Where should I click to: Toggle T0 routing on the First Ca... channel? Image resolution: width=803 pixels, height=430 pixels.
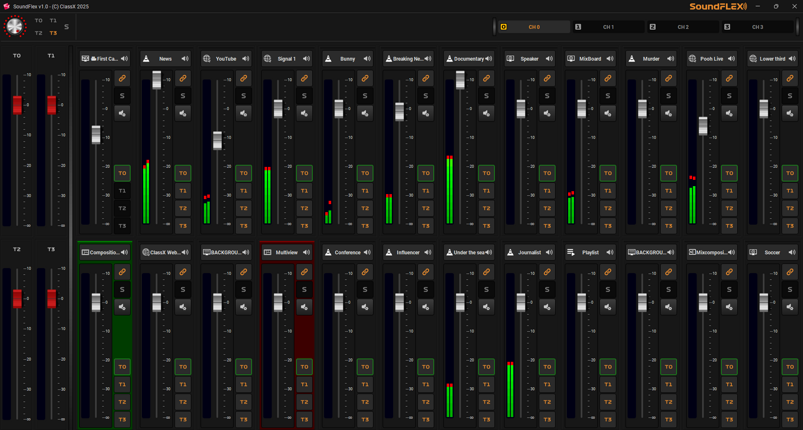click(122, 173)
